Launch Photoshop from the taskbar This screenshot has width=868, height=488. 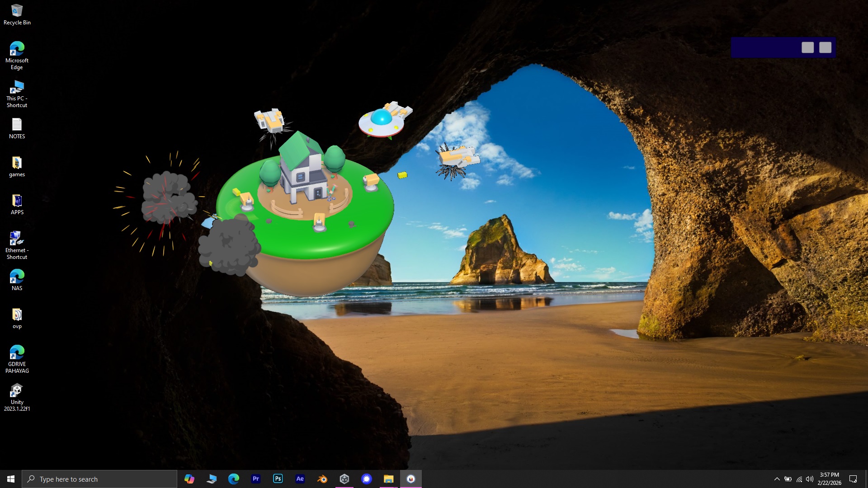coord(278,479)
